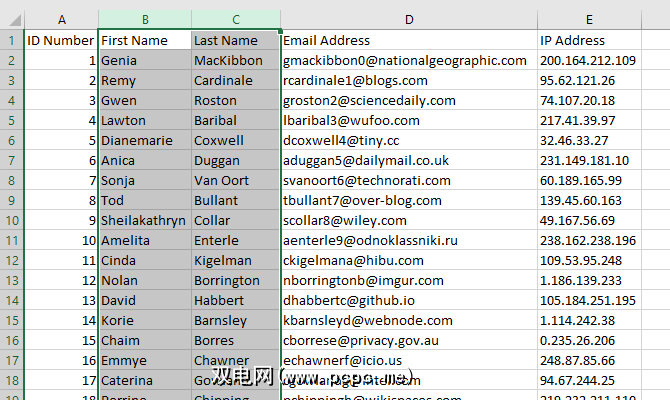Click the 'ID Number' header cell
The height and width of the screenshot is (400, 670).
coord(62,40)
